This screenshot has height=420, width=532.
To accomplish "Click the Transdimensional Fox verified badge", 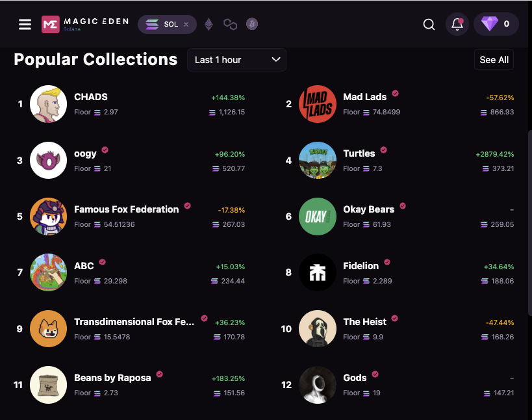I will [x=204, y=318].
